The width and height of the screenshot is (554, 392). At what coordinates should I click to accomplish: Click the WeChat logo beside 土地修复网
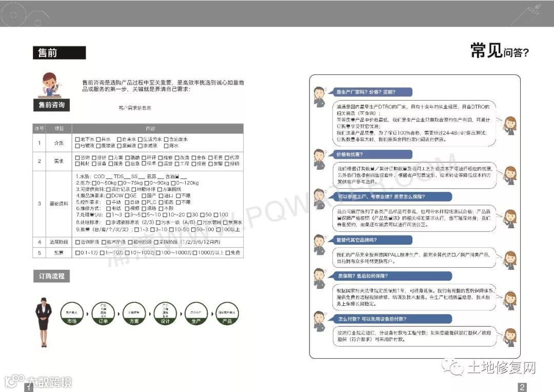[x=452, y=367]
